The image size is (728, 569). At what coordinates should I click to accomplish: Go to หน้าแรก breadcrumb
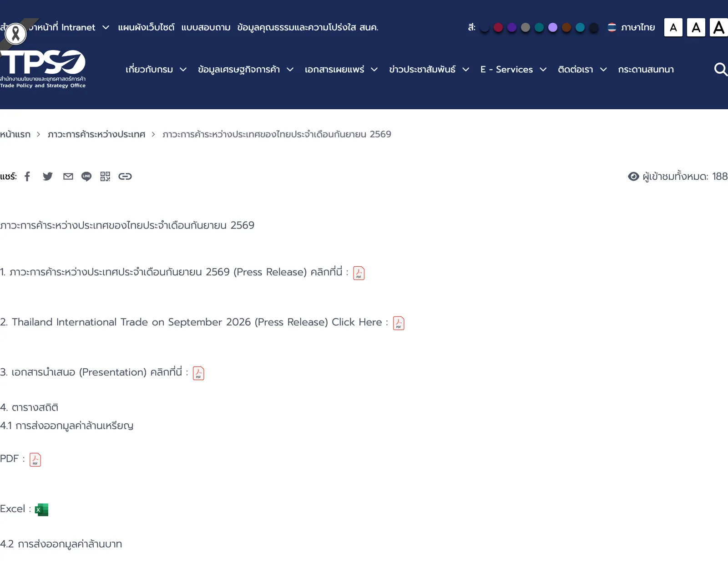(x=15, y=134)
